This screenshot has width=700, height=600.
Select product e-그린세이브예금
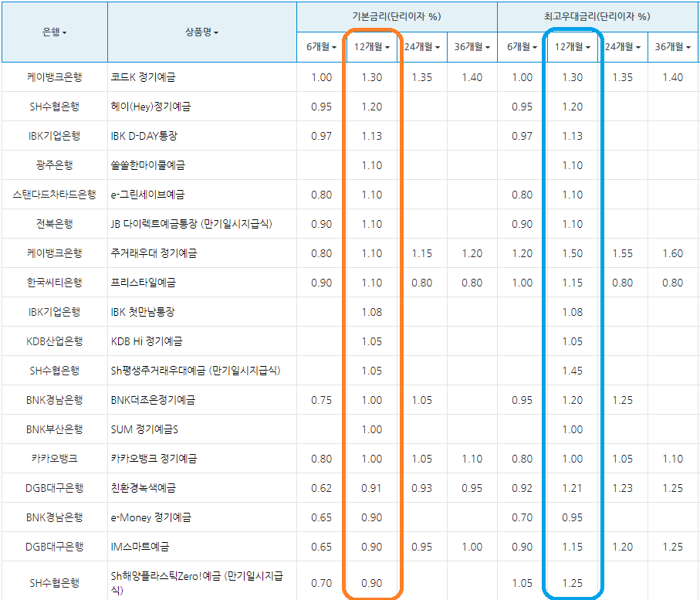pos(147,195)
